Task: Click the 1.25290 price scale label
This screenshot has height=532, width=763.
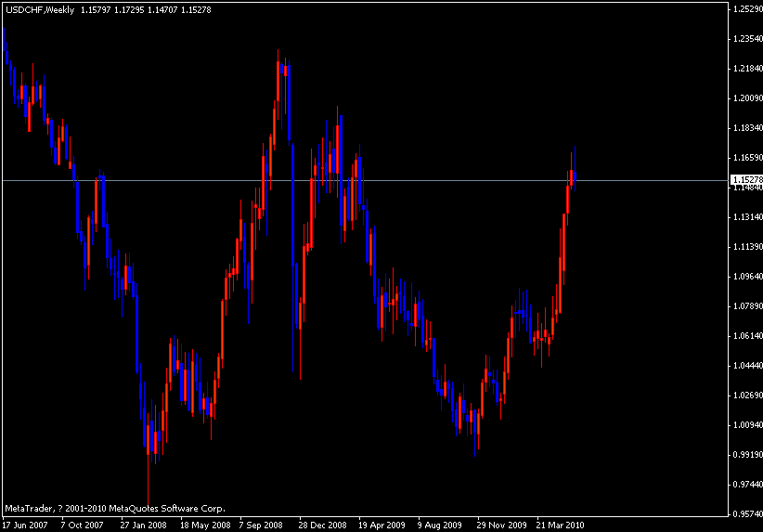Action: click(x=745, y=9)
